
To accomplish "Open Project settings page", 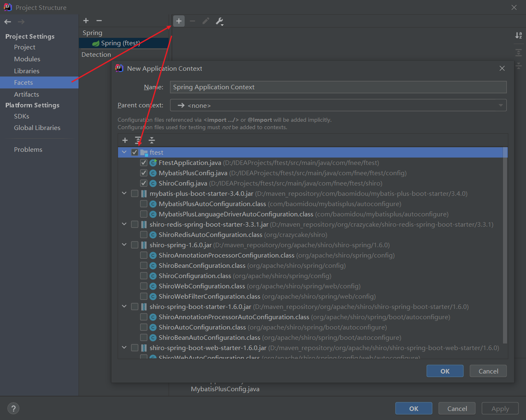I will point(25,47).
